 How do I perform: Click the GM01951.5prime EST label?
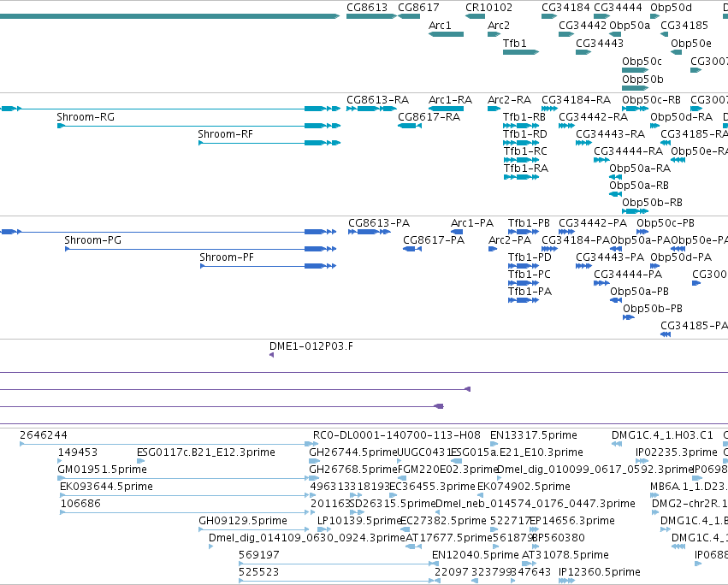tap(102, 470)
